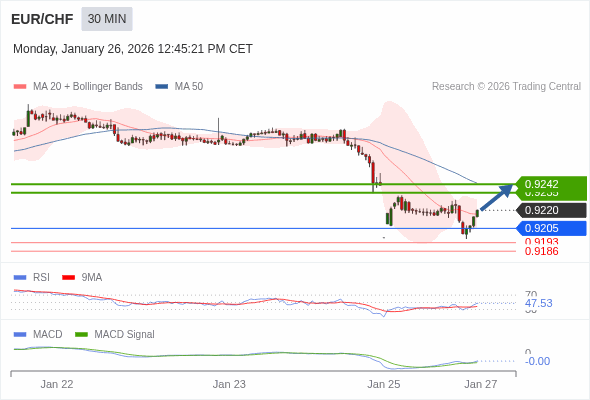Screen dimensions: 590x400
Task: Click the MACD value -0.00
Action: click(537, 361)
